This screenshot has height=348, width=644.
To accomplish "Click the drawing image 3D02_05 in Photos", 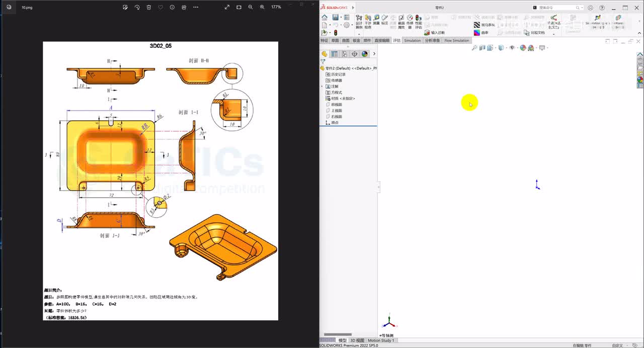I will 160,181.
